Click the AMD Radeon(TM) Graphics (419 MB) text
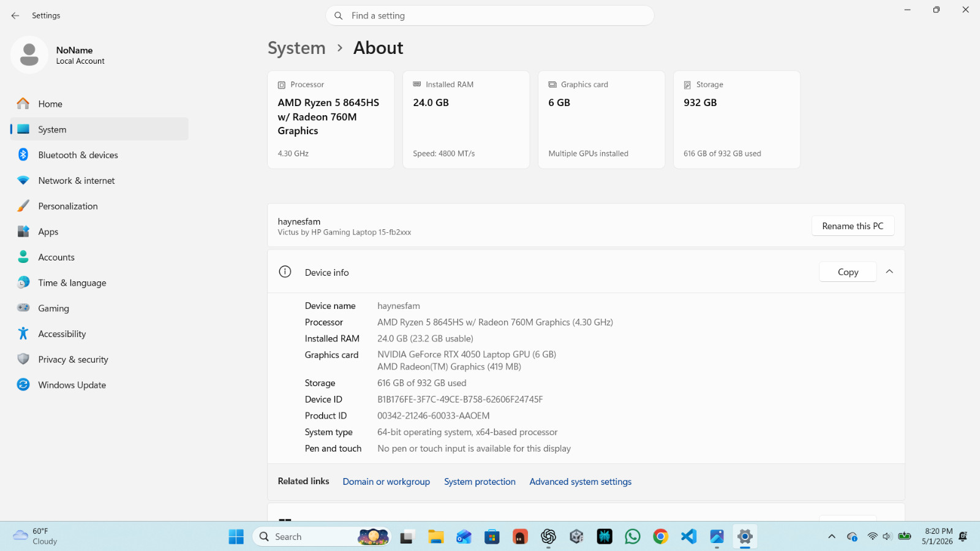The image size is (980, 551). click(449, 367)
